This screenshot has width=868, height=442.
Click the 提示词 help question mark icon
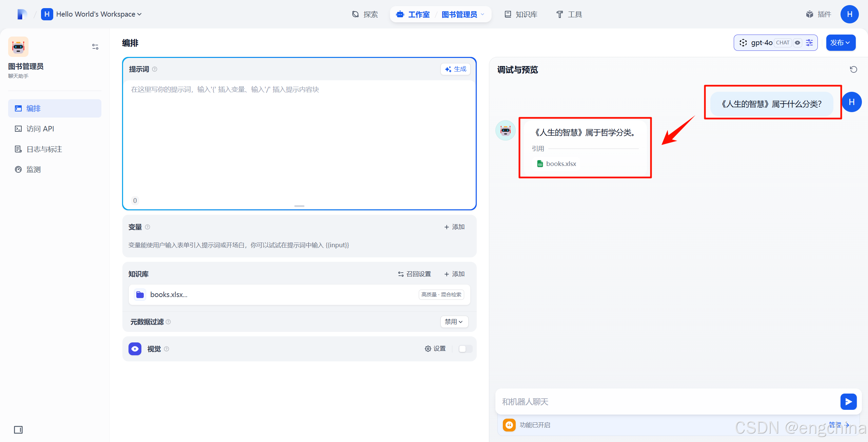click(155, 69)
